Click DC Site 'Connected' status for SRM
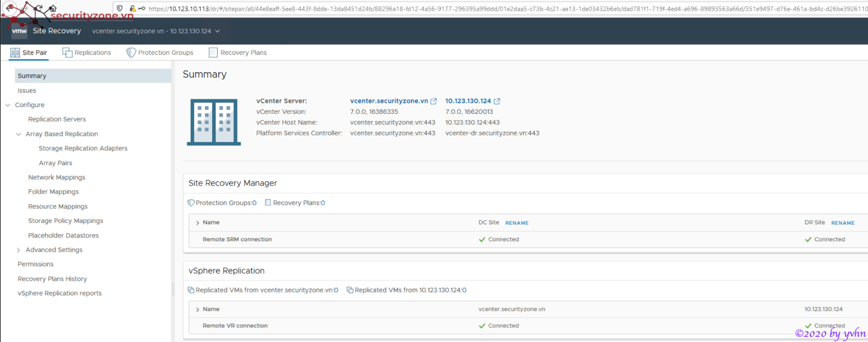The width and height of the screenshot is (868, 342). coord(499,240)
